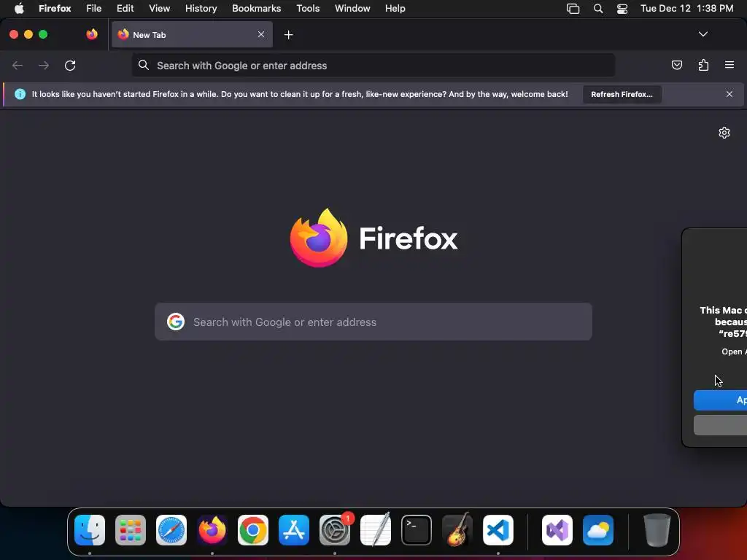Open the Help menu
747x560 pixels.
(x=395, y=8)
